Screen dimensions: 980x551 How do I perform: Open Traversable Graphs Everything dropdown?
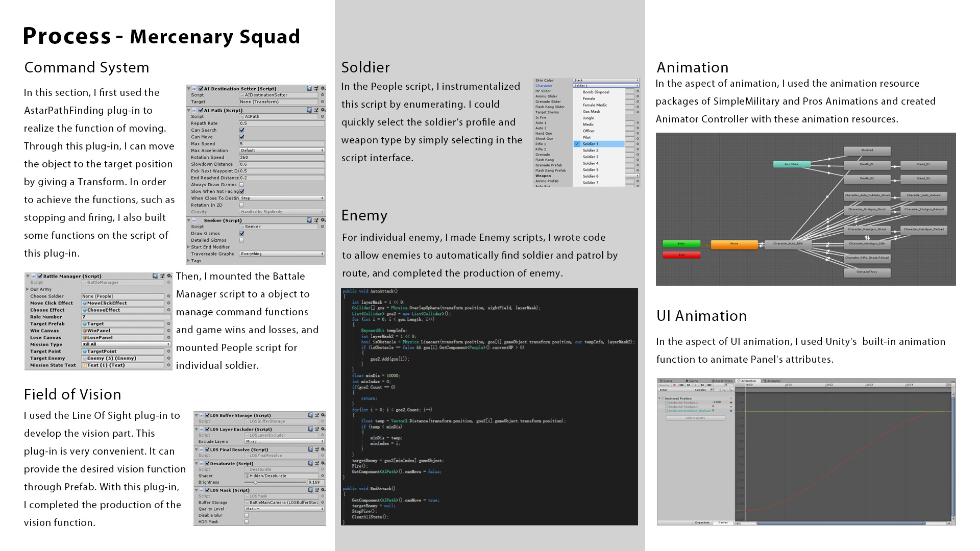282,254
